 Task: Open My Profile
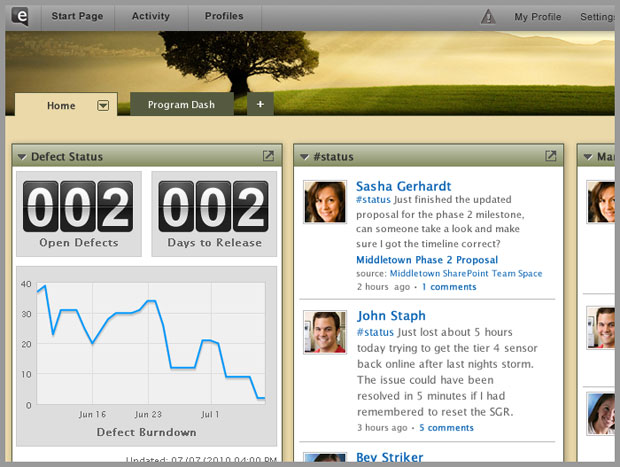pos(538,16)
